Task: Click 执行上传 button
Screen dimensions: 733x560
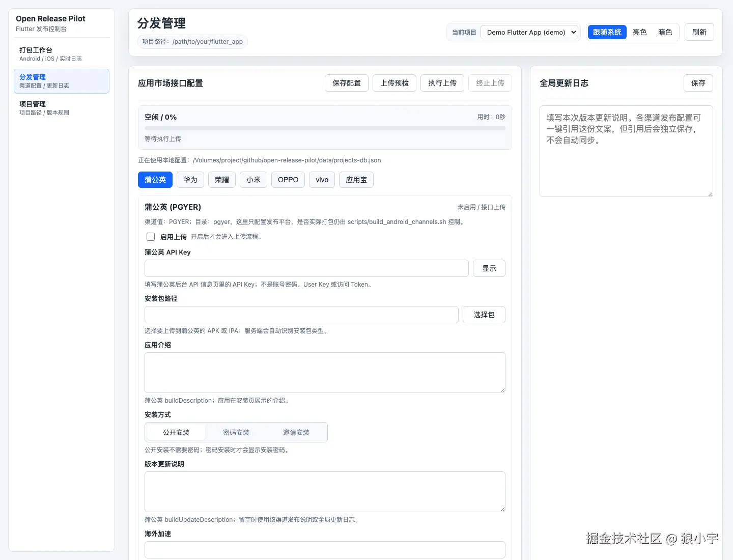Action: coord(442,83)
